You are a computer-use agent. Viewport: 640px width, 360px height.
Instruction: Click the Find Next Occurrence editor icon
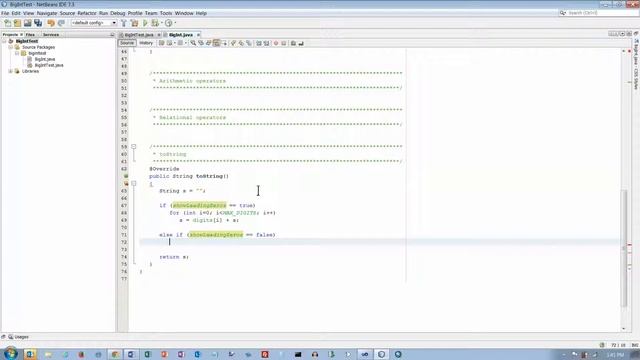coord(209,43)
